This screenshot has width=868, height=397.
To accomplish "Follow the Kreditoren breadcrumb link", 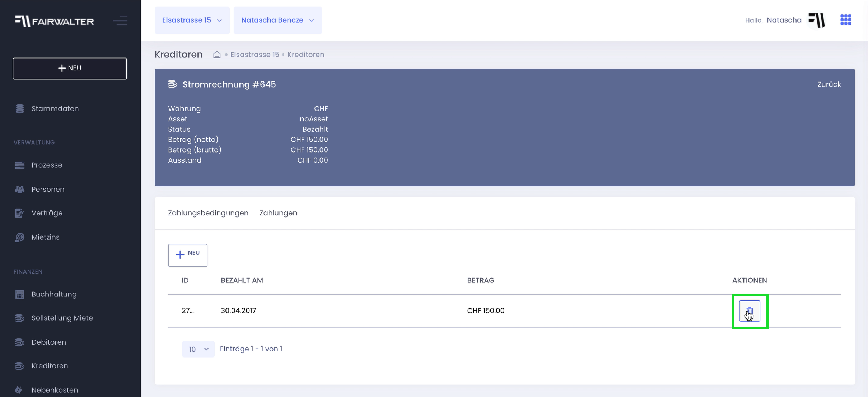I will pyautogui.click(x=305, y=55).
